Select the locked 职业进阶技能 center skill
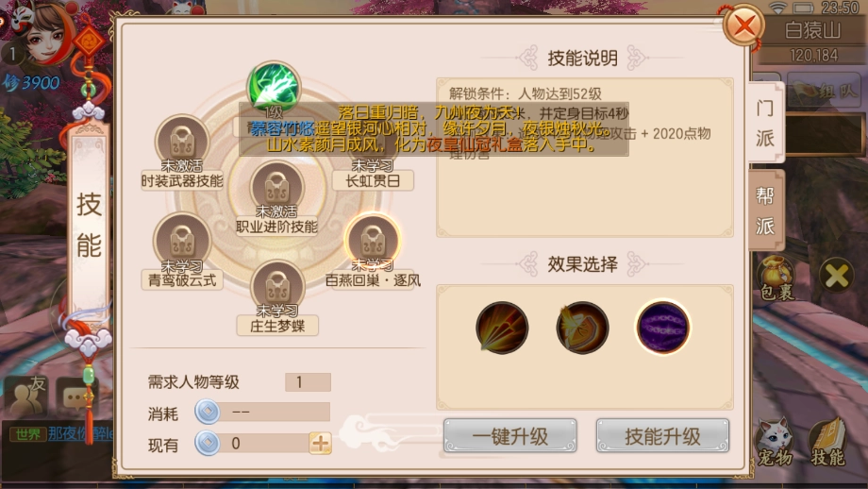Image resolution: width=868 pixels, height=489 pixels. [x=276, y=187]
